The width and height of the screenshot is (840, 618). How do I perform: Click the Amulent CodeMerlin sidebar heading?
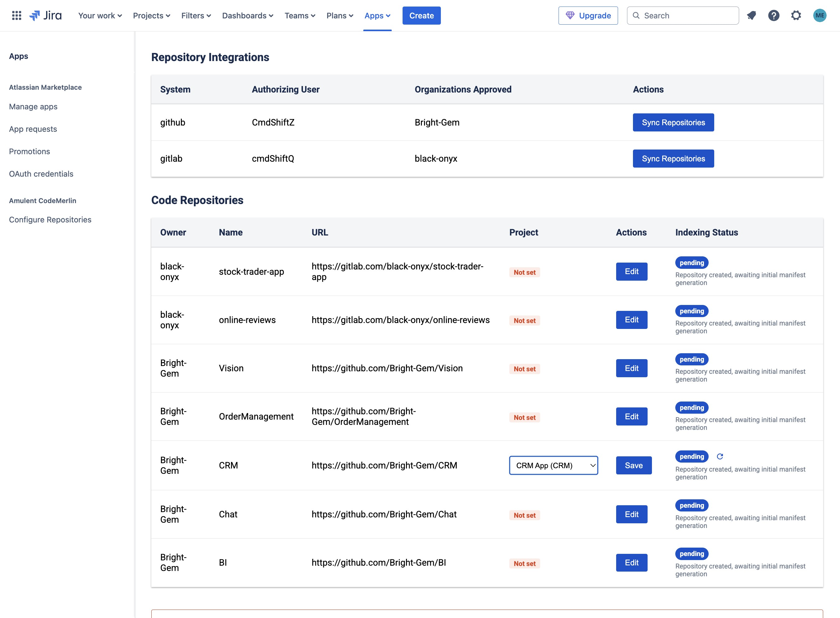43,201
